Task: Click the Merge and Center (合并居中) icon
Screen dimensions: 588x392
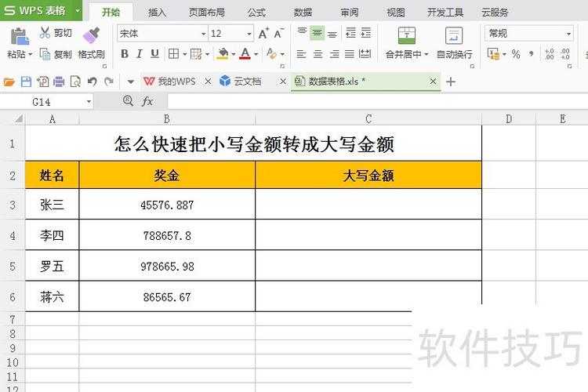Action: (x=406, y=35)
